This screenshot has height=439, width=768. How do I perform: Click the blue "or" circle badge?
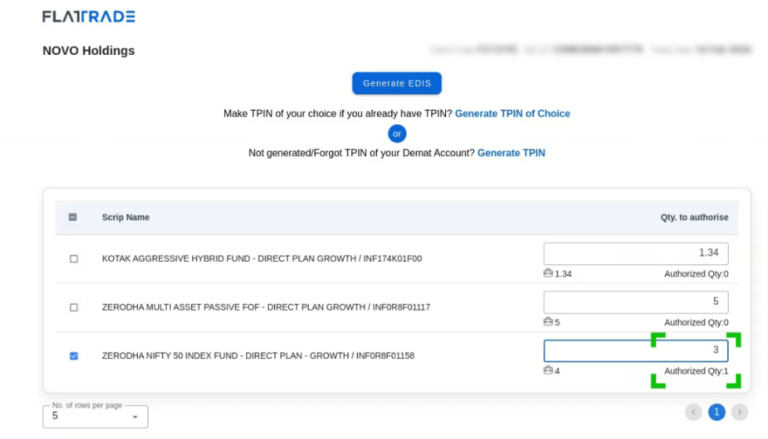pyautogui.click(x=397, y=133)
